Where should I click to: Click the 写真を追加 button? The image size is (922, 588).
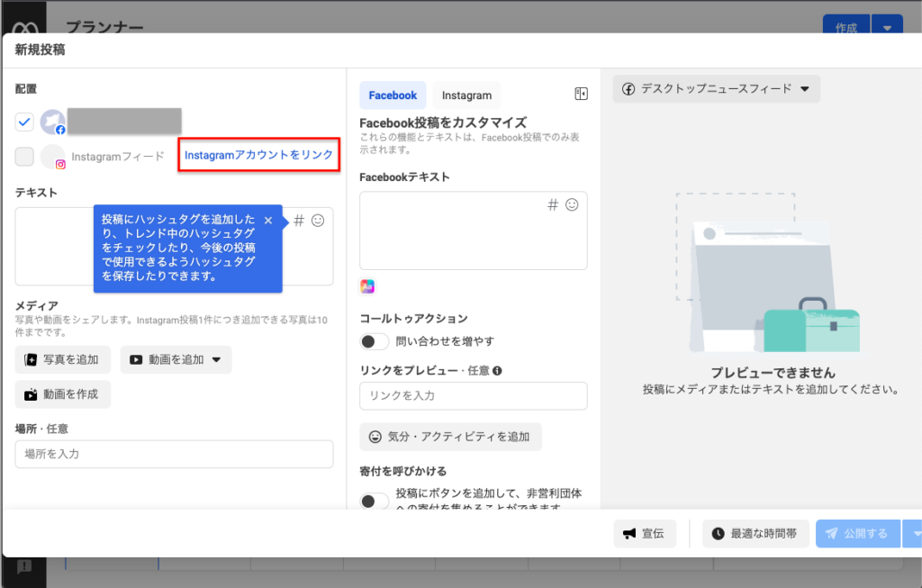63,360
